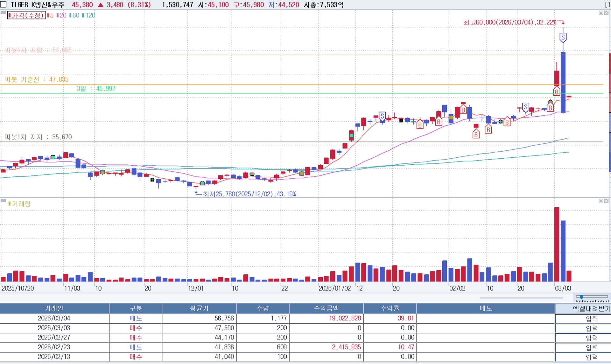Select the 가격(수정) price legend label

(27, 15)
